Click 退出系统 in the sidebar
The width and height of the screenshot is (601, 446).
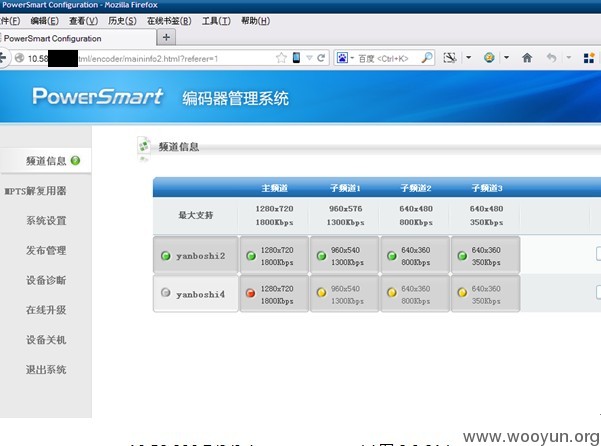[46, 370]
